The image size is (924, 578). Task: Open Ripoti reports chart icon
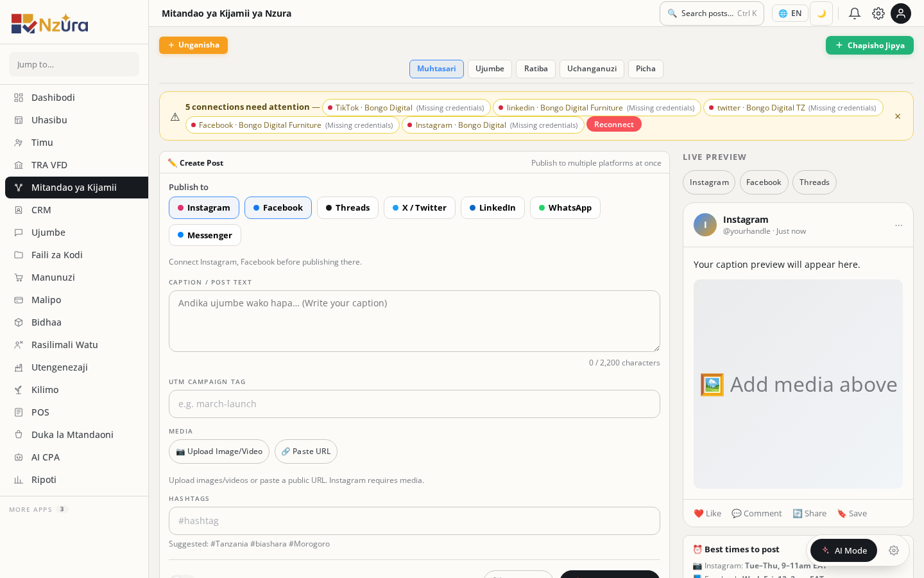tap(19, 480)
